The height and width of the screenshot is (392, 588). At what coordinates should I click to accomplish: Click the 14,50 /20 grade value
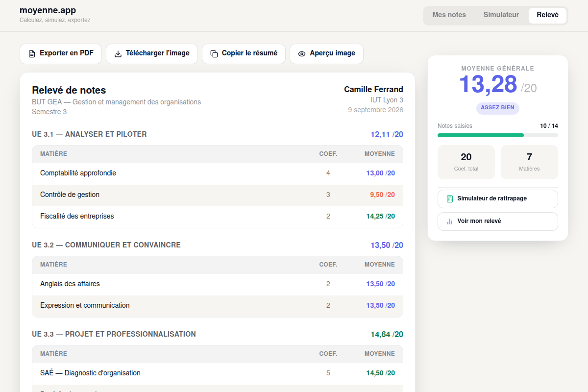click(x=381, y=373)
